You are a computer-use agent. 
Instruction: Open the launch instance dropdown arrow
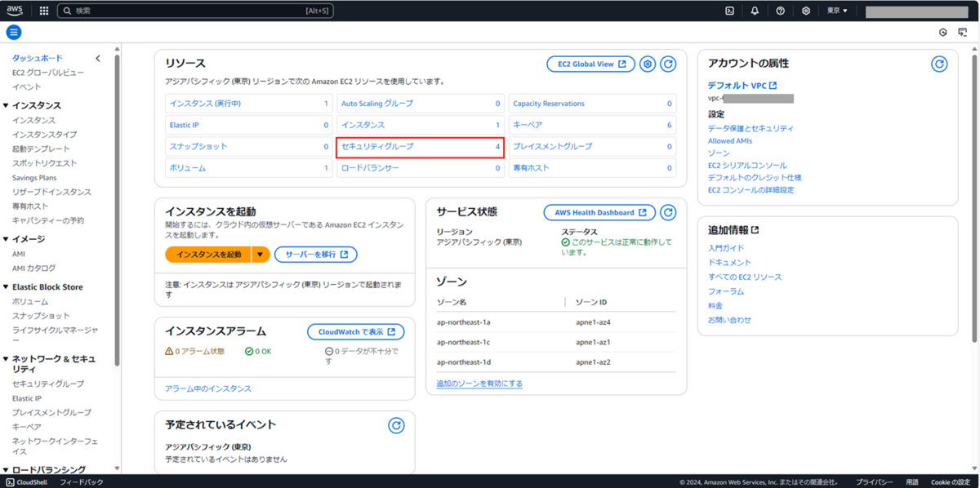point(261,255)
